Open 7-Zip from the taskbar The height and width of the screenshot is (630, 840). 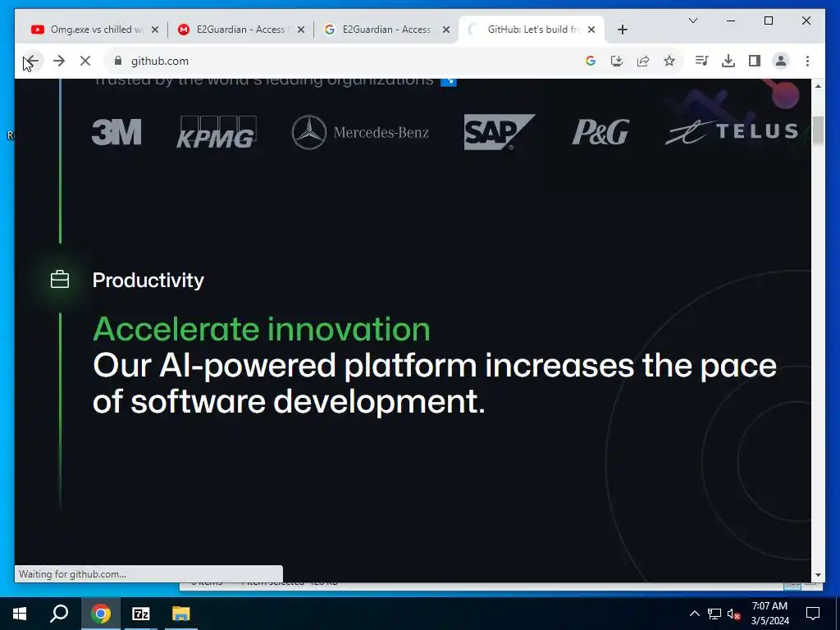[141, 614]
